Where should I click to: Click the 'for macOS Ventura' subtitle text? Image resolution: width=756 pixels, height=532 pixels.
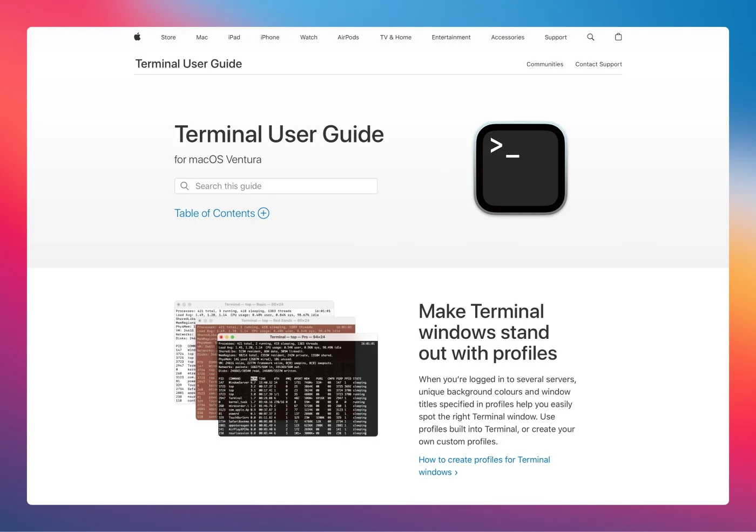click(218, 160)
